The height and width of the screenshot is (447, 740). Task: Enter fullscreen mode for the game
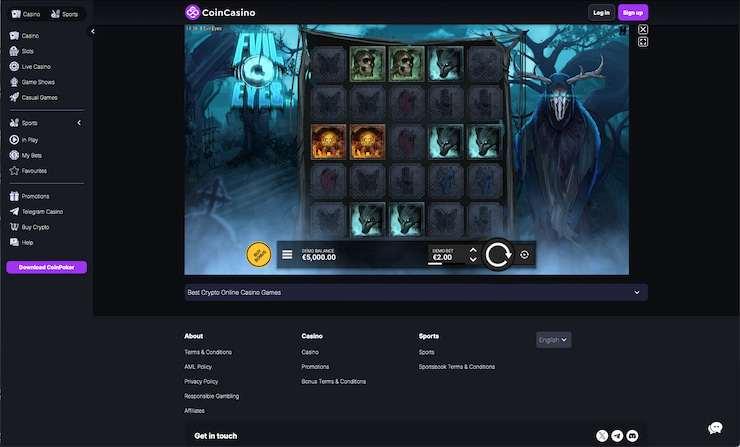click(x=643, y=43)
